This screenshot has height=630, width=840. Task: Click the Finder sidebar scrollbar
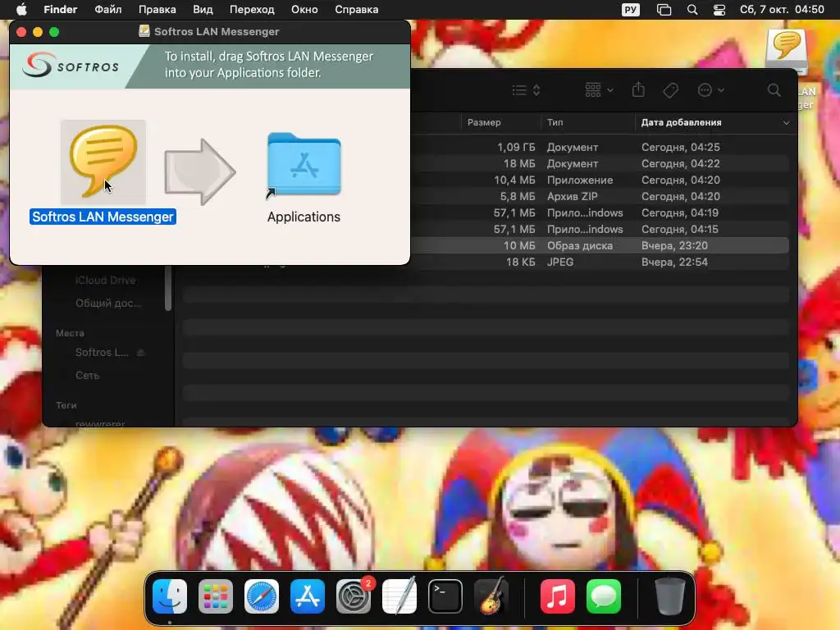[x=168, y=288]
